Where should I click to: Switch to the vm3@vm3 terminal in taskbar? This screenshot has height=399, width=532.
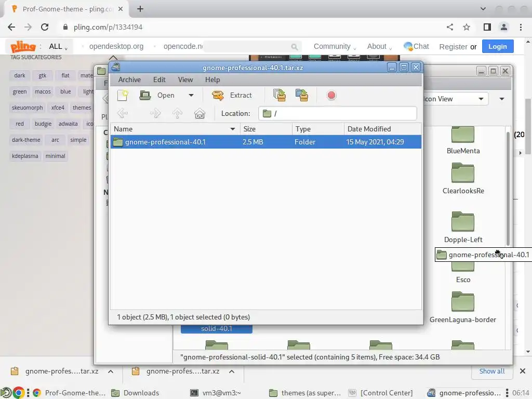coord(216,393)
